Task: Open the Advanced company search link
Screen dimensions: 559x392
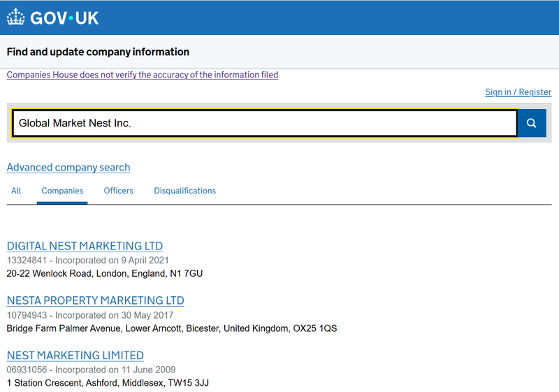Action: pyautogui.click(x=68, y=167)
